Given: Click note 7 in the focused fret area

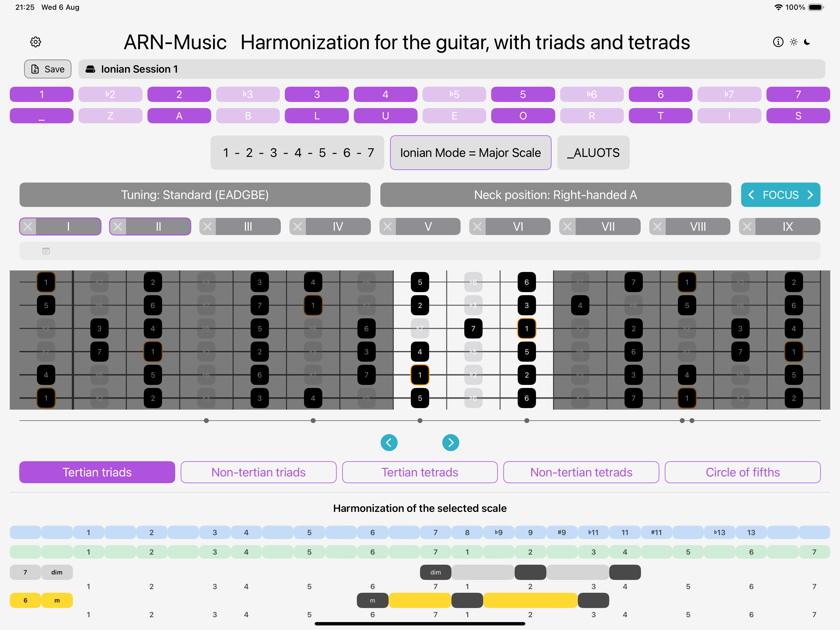Looking at the screenshot, I should [x=473, y=328].
